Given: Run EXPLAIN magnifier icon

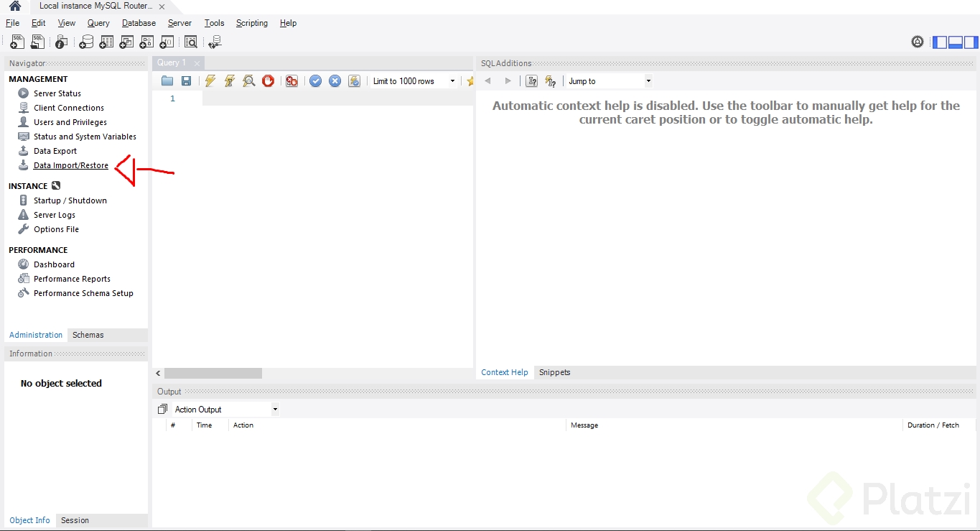Looking at the screenshot, I should [248, 81].
